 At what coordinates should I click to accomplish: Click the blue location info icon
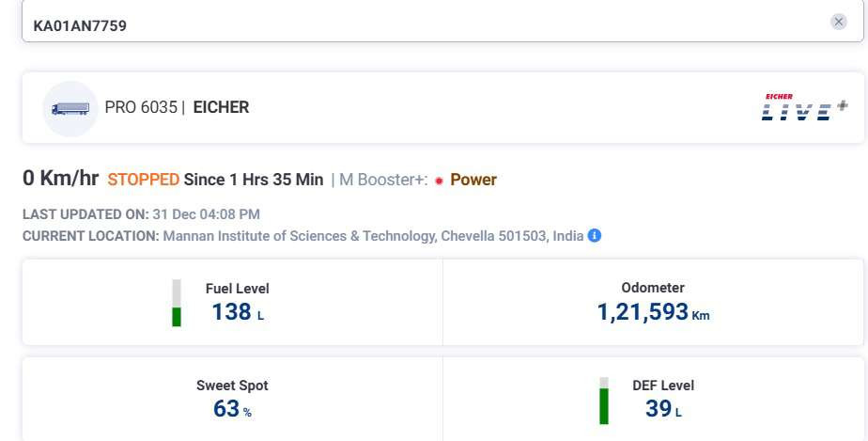pos(594,235)
